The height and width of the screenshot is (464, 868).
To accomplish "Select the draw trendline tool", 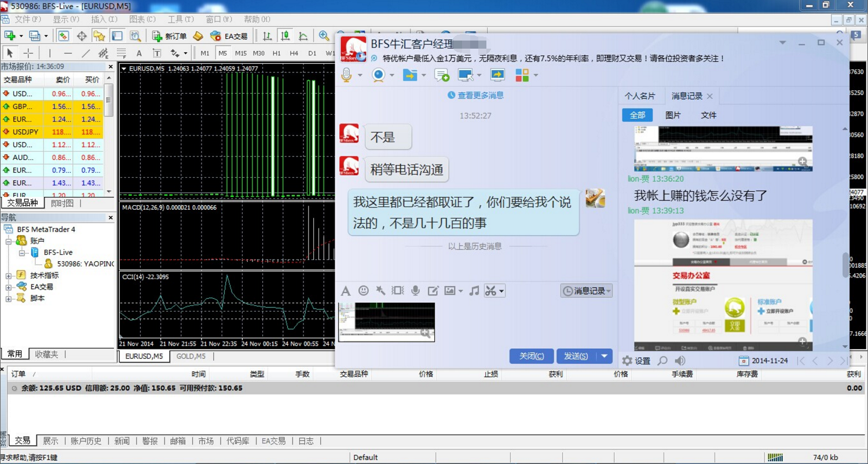I will (86, 53).
